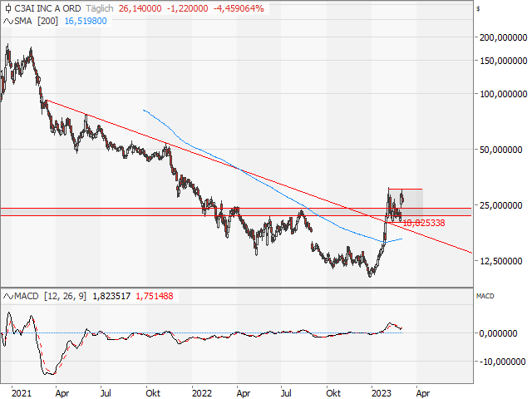Click the Okt label before 2023
This screenshot has width=532, height=399.
coord(333,393)
